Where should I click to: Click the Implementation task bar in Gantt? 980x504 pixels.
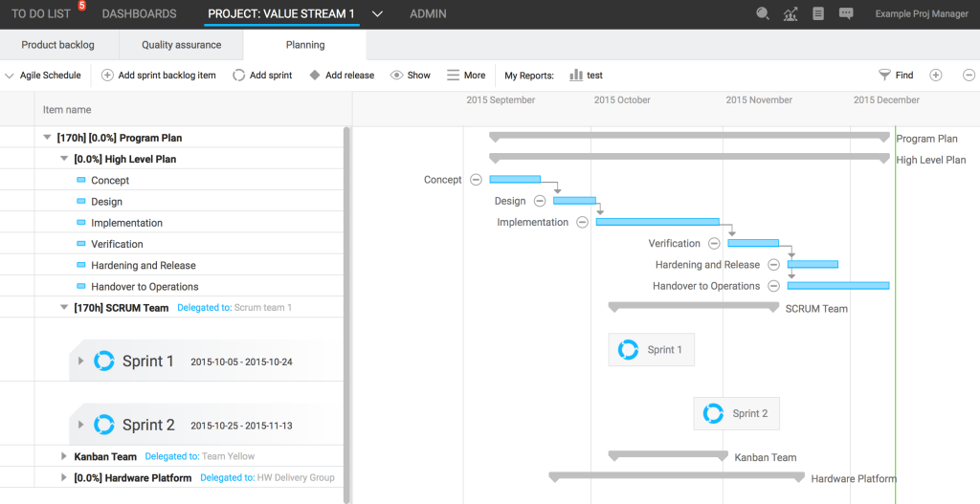coord(657,222)
